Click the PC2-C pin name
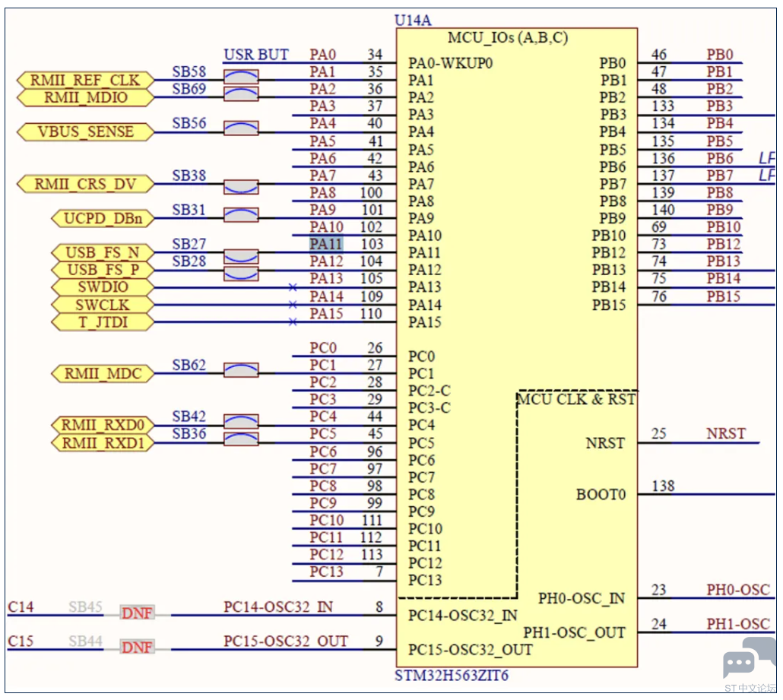Screen dimensions: 783x700 (430, 391)
